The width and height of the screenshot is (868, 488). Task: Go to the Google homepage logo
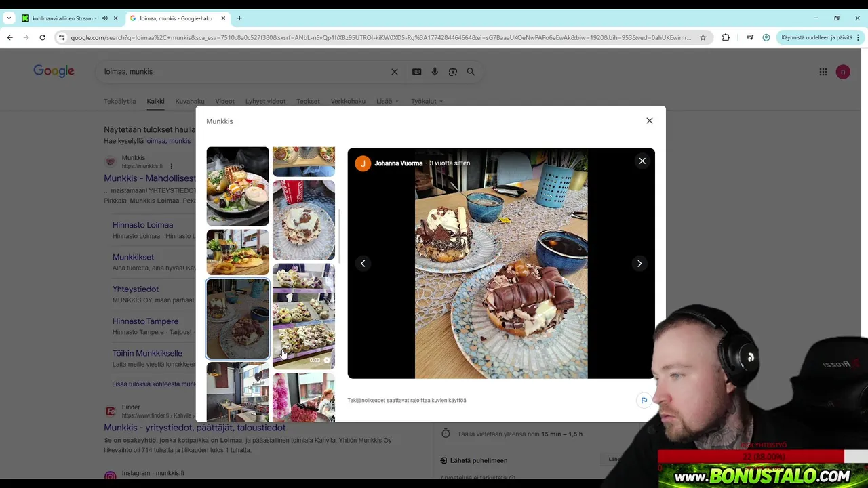[54, 71]
